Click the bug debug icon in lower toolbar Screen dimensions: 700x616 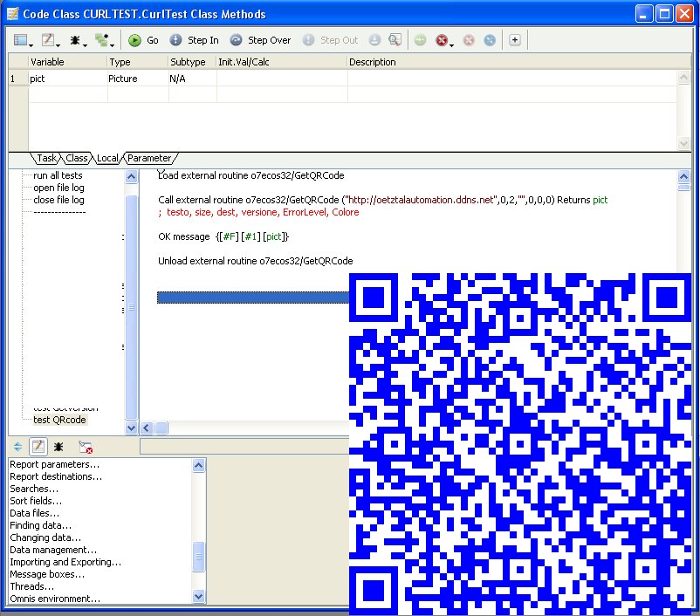58,447
